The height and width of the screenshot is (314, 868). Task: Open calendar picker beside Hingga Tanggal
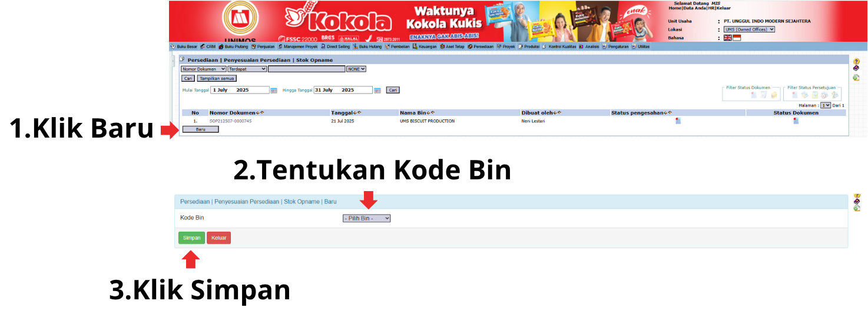click(377, 91)
